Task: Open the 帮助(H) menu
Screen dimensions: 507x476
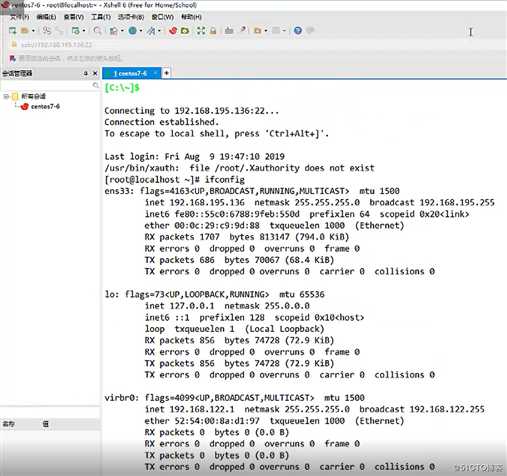Action: tap(191, 17)
